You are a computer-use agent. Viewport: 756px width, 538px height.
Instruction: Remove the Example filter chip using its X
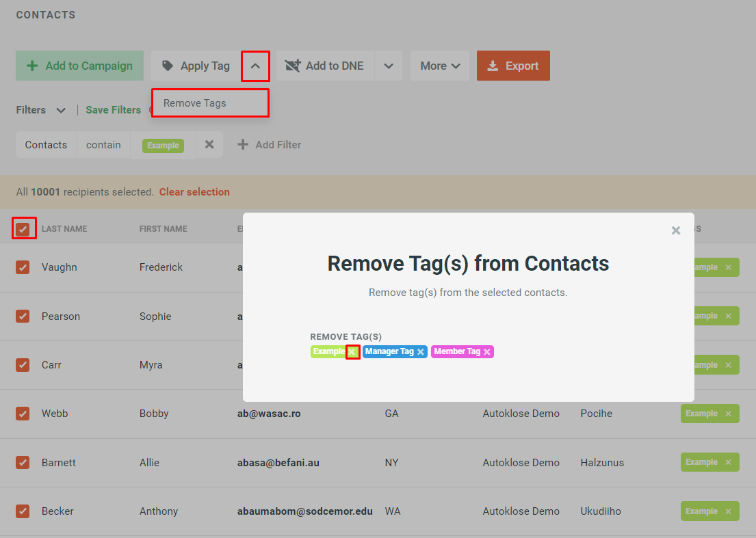pos(209,144)
